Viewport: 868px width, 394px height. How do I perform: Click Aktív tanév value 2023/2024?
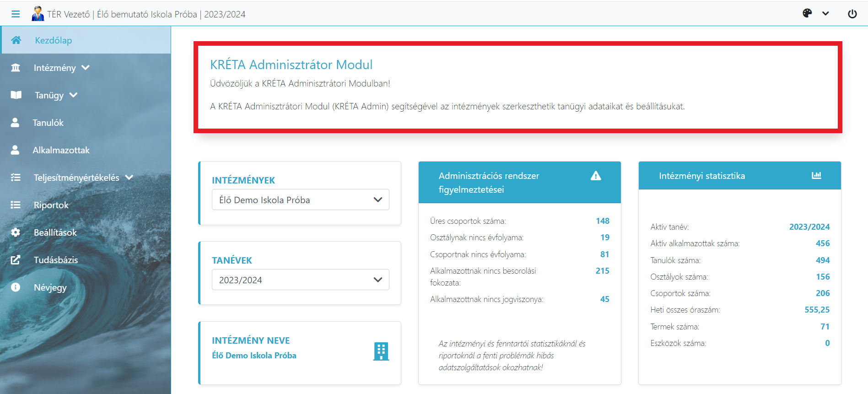(809, 227)
